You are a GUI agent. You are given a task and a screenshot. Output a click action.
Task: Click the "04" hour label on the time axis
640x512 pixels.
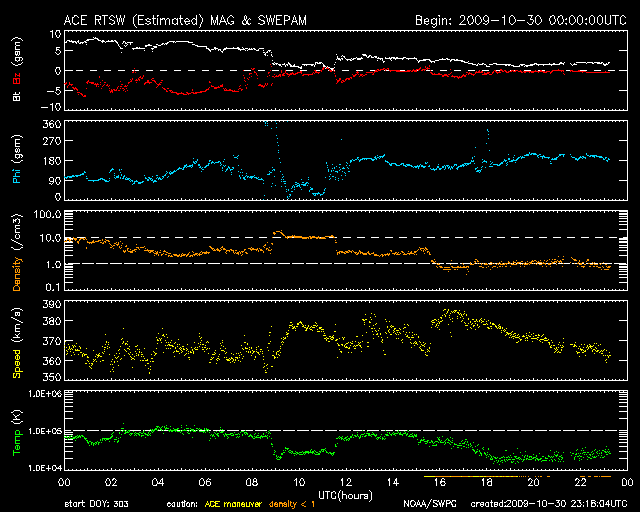click(158, 483)
